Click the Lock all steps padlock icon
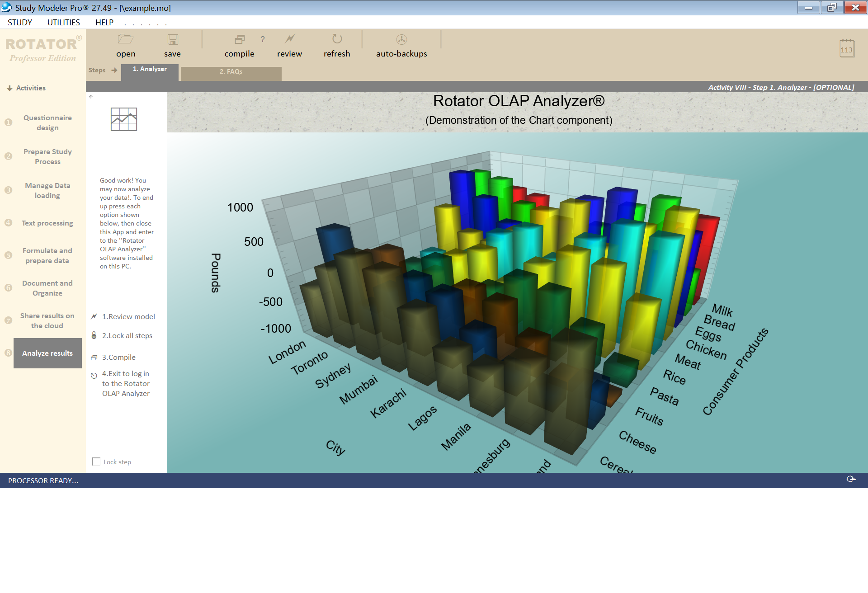 point(94,335)
